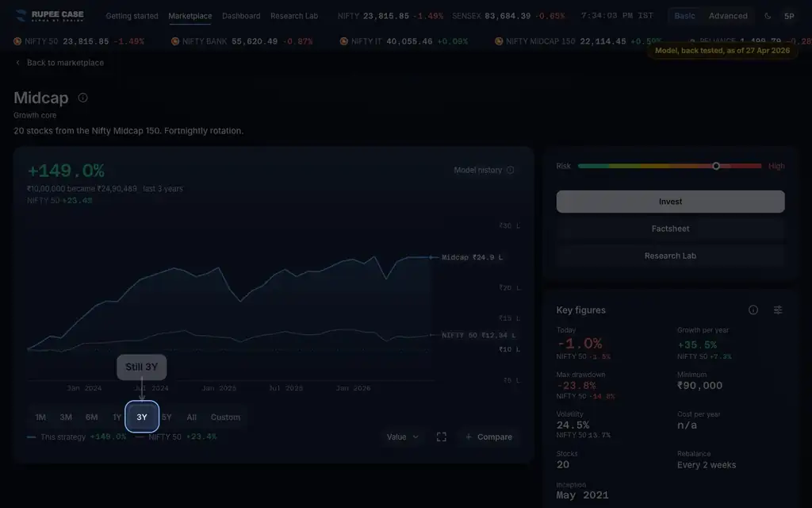Open the SP profile avatar

click(789, 16)
